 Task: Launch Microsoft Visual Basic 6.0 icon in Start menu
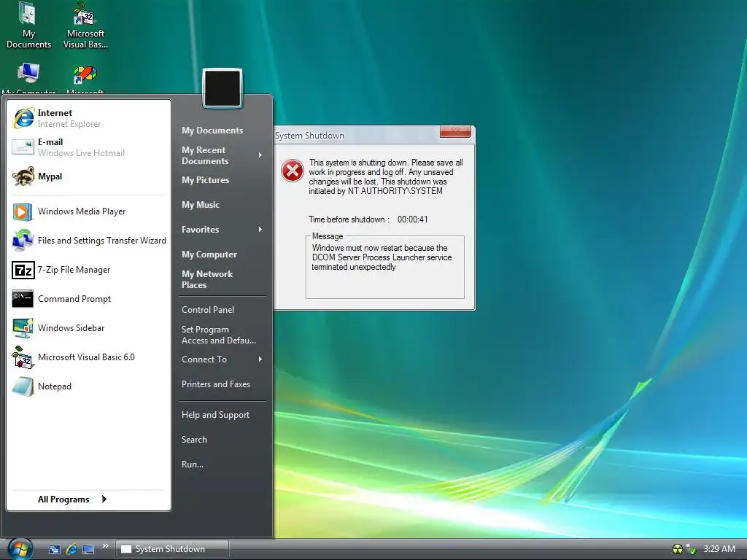23,357
